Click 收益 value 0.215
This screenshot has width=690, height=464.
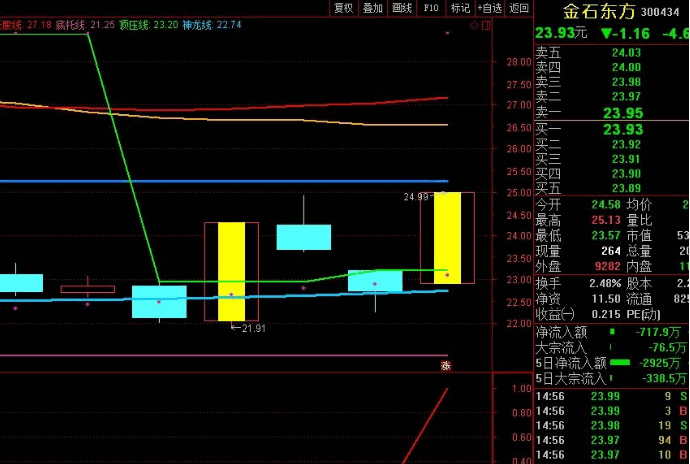coord(606,314)
